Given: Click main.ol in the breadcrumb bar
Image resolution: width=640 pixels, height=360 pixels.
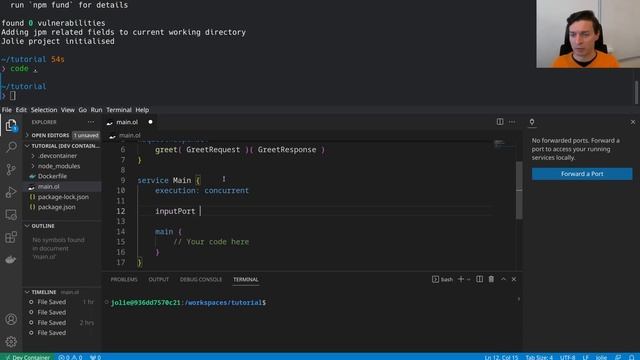Looking at the screenshot, I should (129, 136).
